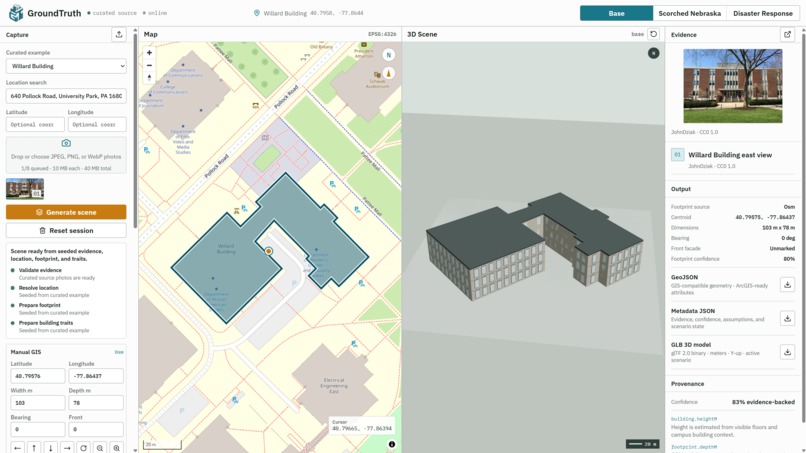Nudge footprint right with the right arrow
The image size is (806, 453).
point(67,448)
